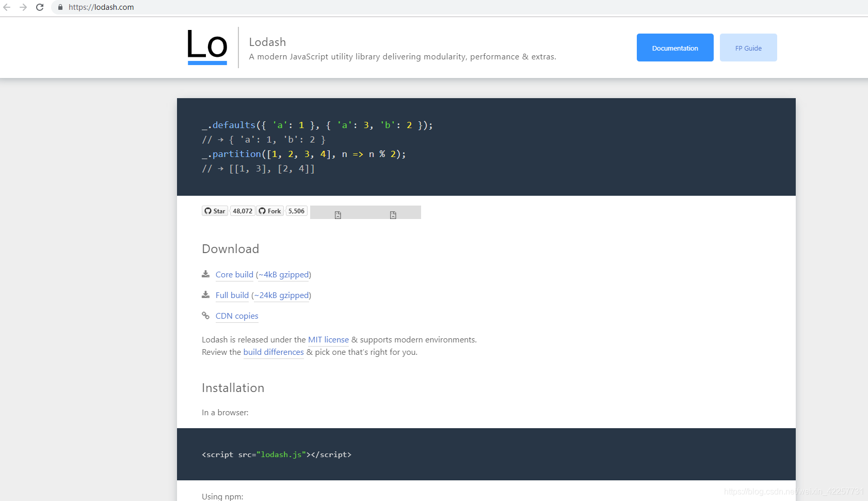Click chain link icon beside CDN copies
This screenshot has height=501, width=868.
coord(205,316)
